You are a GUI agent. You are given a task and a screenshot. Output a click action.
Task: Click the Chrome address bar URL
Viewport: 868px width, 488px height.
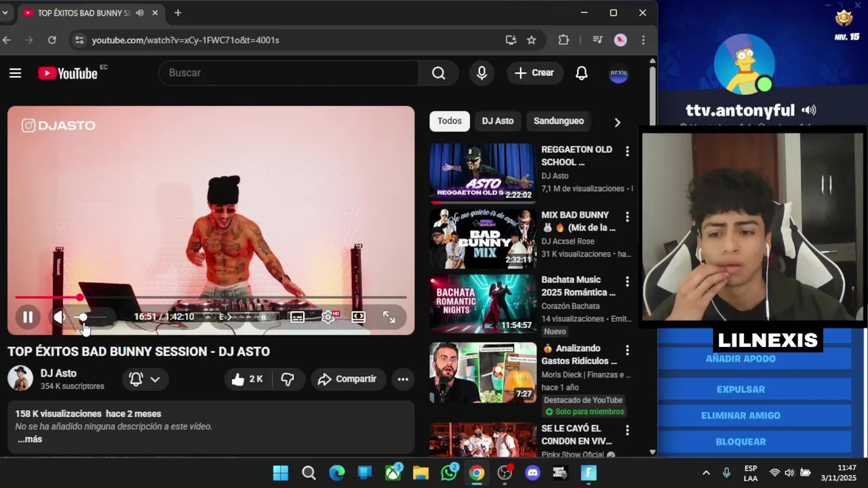186,40
